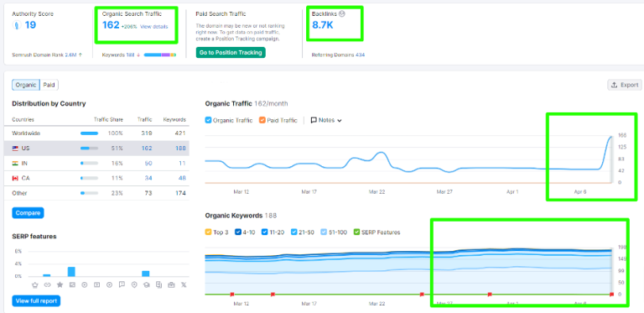Disable the Top 3 keywords checkbox
Image resolution: width=644 pixels, height=313 pixels.
(208, 232)
